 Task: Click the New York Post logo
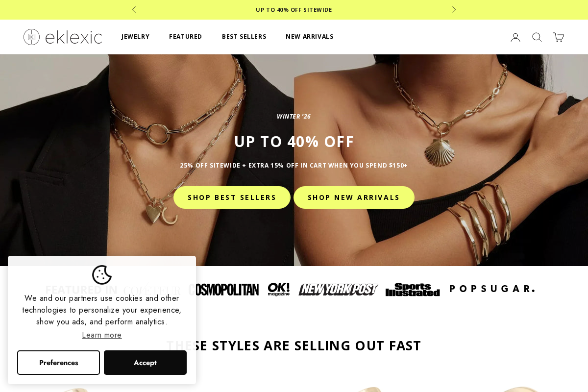[x=338, y=290]
